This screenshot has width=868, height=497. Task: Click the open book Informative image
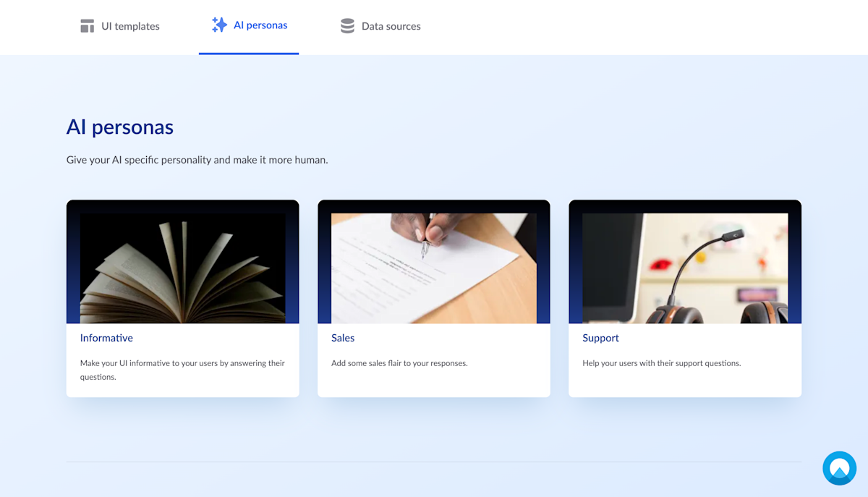[x=182, y=268]
